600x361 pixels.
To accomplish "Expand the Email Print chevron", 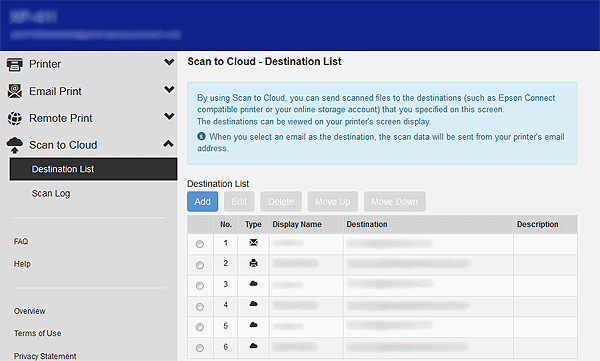I will 169,89.
